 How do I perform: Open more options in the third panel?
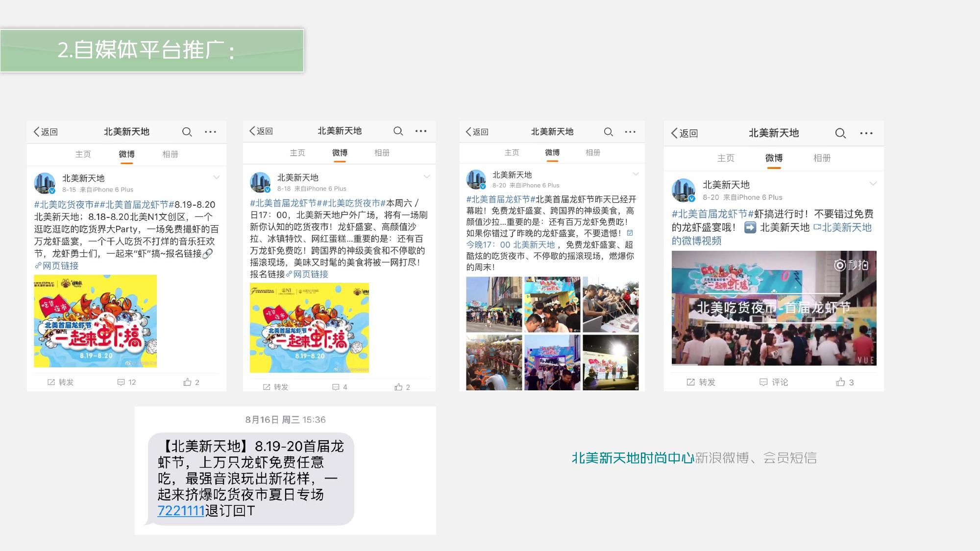[x=630, y=132]
